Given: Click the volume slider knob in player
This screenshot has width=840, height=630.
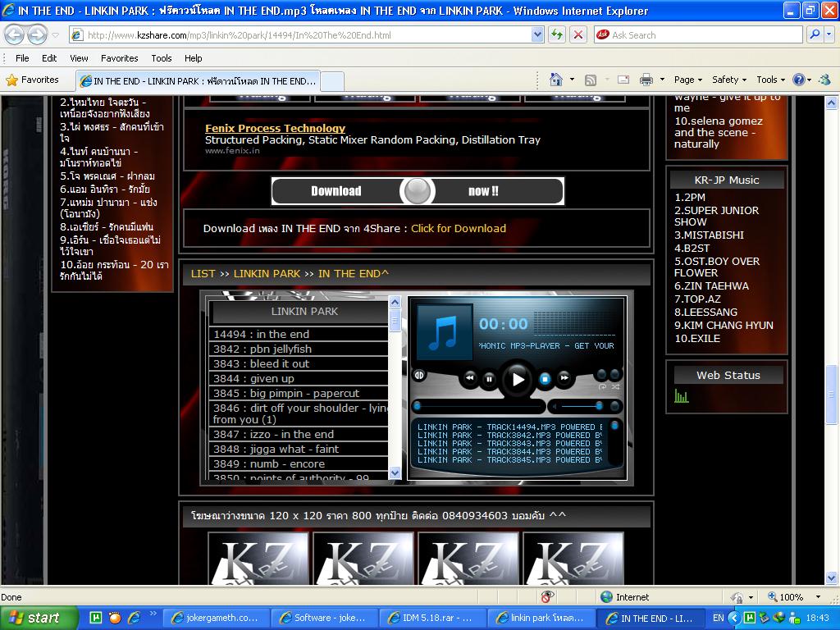Looking at the screenshot, I should (x=599, y=406).
